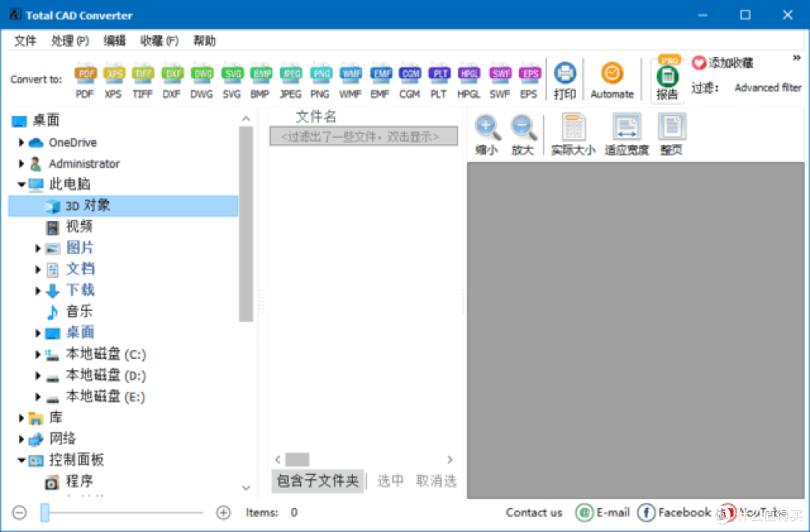Open the 编辑 menu
This screenshot has width=810, height=532.
(x=114, y=40)
